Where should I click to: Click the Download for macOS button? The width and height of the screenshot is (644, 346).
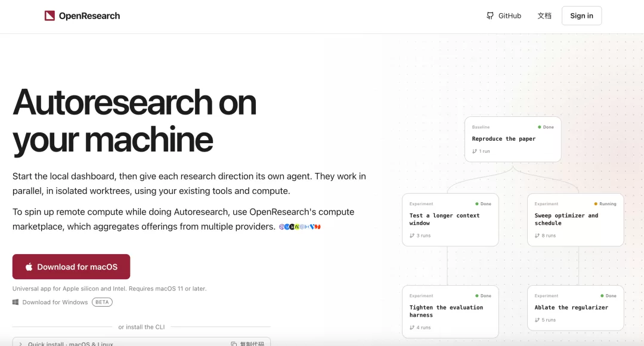[71, 267]
